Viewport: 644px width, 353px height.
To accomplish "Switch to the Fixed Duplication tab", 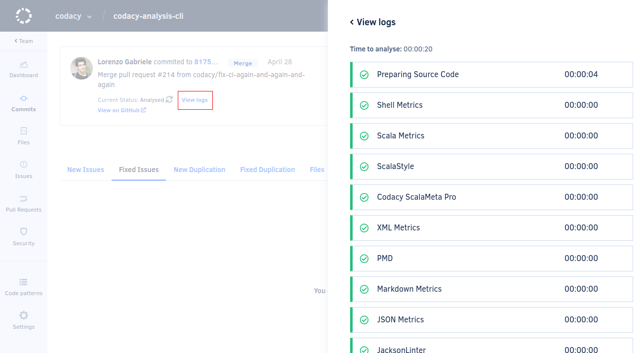I will (x=267, y=170).
